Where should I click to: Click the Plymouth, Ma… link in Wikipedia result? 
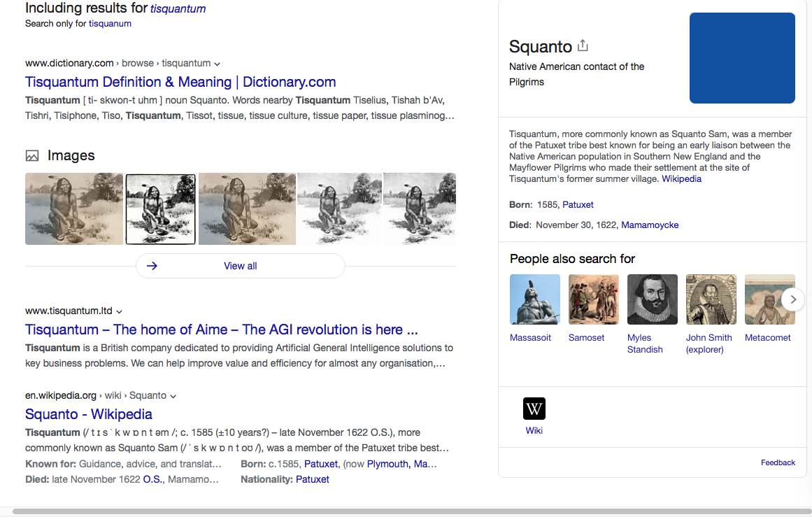coord(402,464)
